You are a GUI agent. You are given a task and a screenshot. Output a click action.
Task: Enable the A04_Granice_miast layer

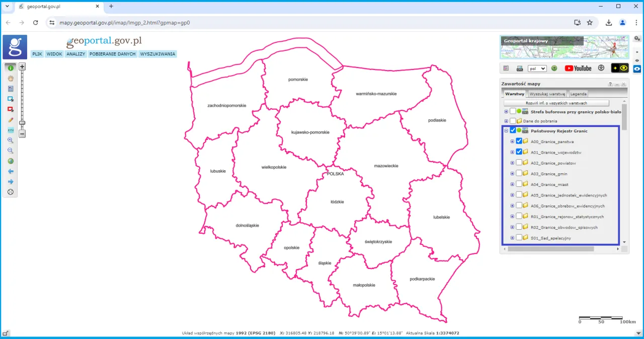519,183
